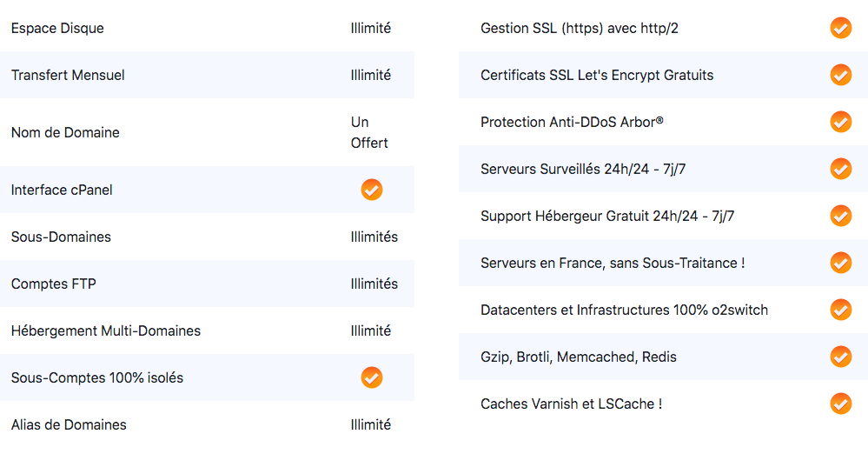Click the checkmark icon for Interface cPanel
Image resolution: width=868 pixels, height=454 pixels.
click(372, 190)
